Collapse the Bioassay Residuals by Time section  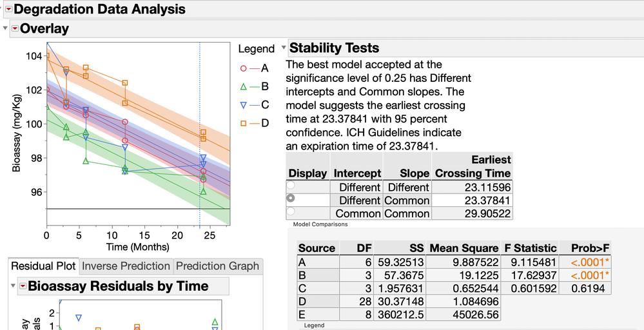(x=14, y=286)
